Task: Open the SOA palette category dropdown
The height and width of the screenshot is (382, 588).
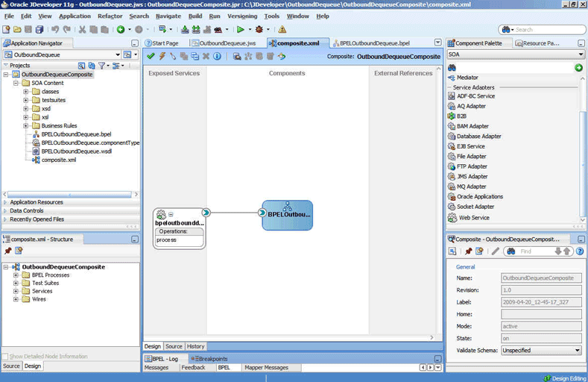Action: click(x=581, y=54)
